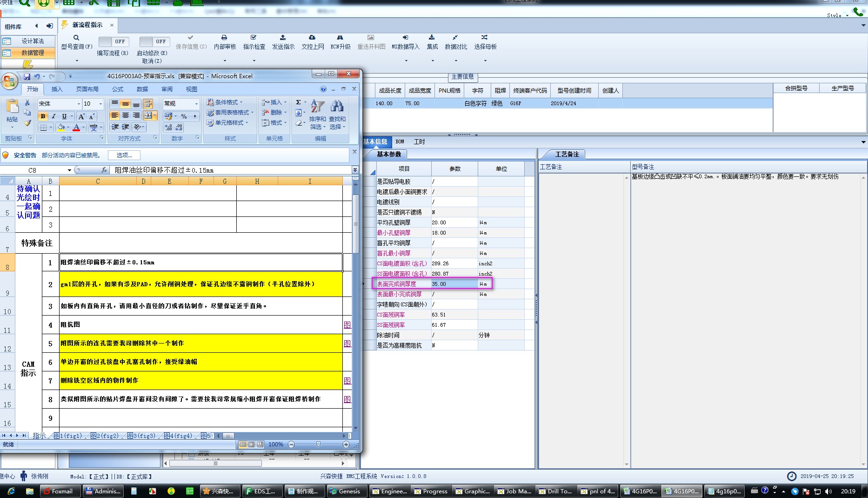This screenshot has height=498, width=868.
Task: Select the 表面完成铜厚度 parameter value 35.00
Action: [454, 284]
